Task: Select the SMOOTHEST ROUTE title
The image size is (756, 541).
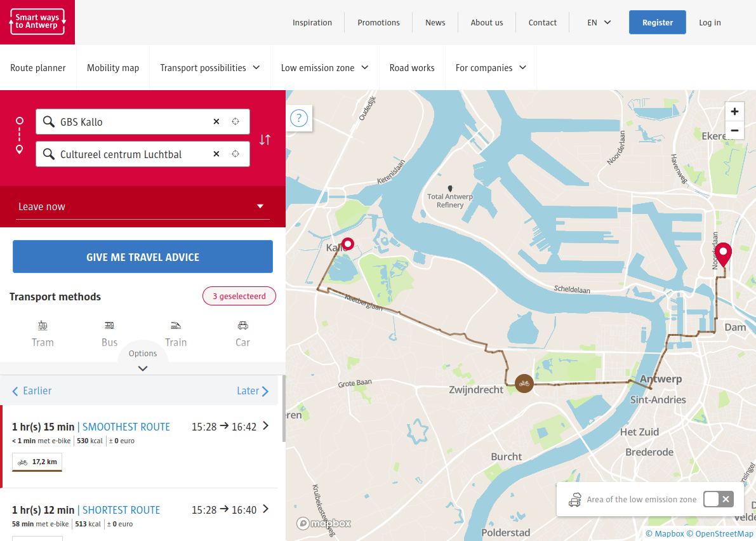Action: 126,427
